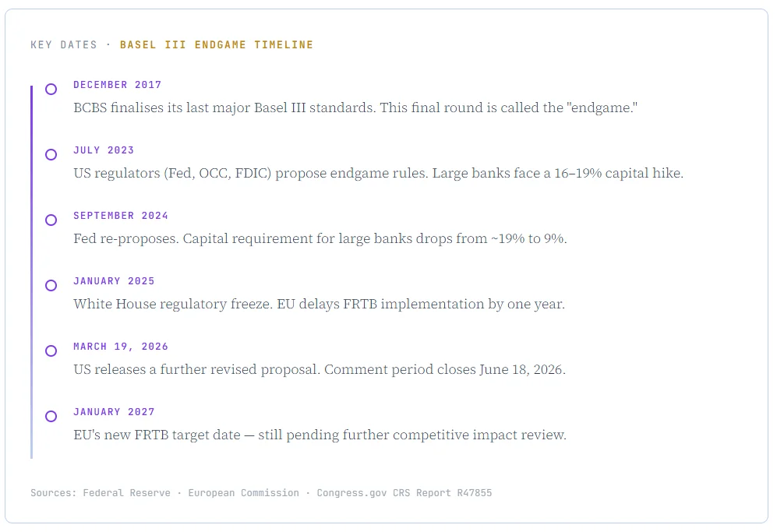Select the January 2027 timeline circle
Image resolution: width=777 pixels, height=532 pixels.
click(x=51, y=417)
